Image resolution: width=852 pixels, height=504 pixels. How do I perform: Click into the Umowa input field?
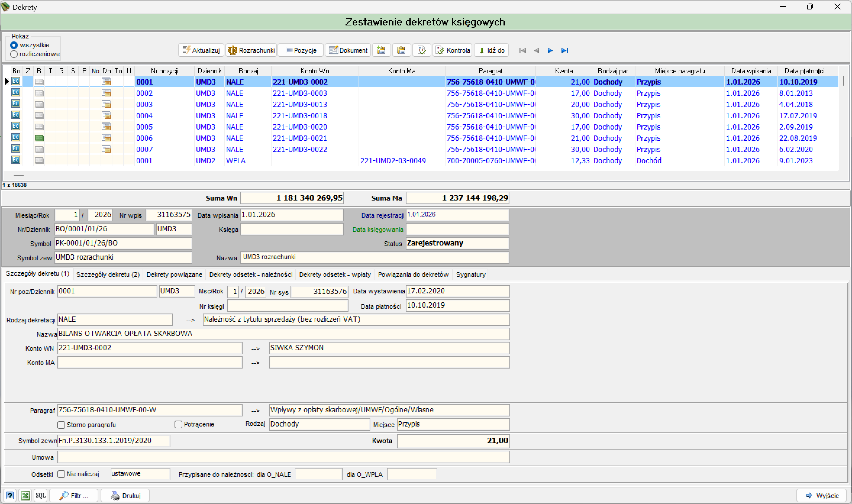click(283, 457)
